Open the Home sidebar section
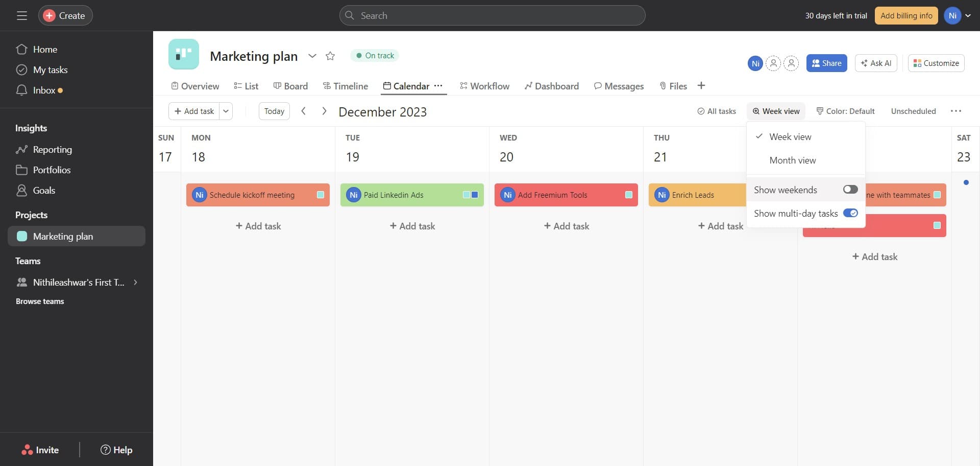 (x=45, y=49)
